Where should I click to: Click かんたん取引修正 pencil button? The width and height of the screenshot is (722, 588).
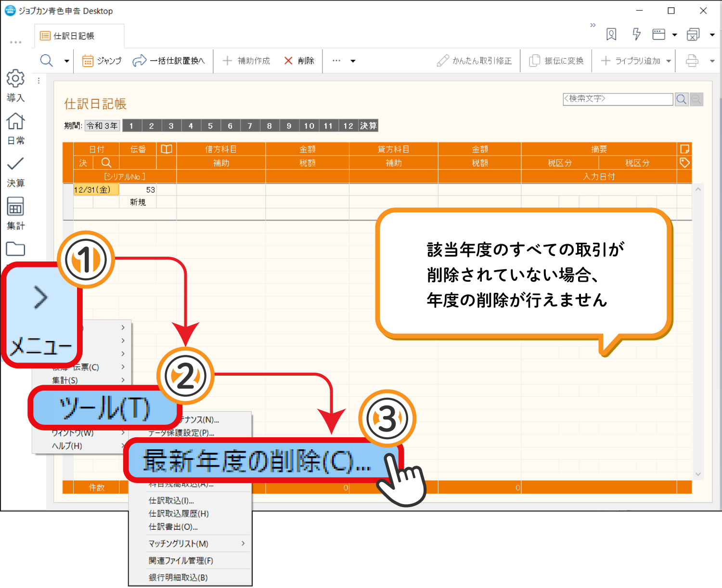(474, 61)
